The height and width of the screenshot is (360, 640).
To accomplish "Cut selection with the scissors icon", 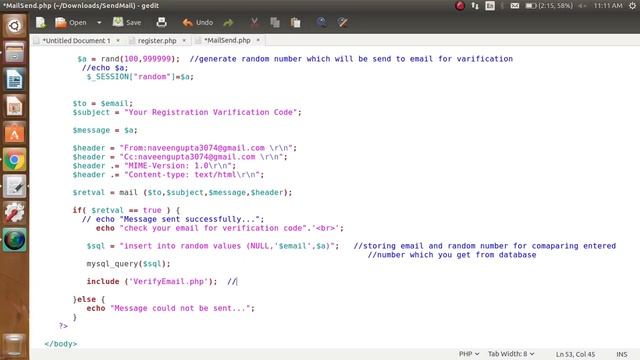I will click(254, 23).
